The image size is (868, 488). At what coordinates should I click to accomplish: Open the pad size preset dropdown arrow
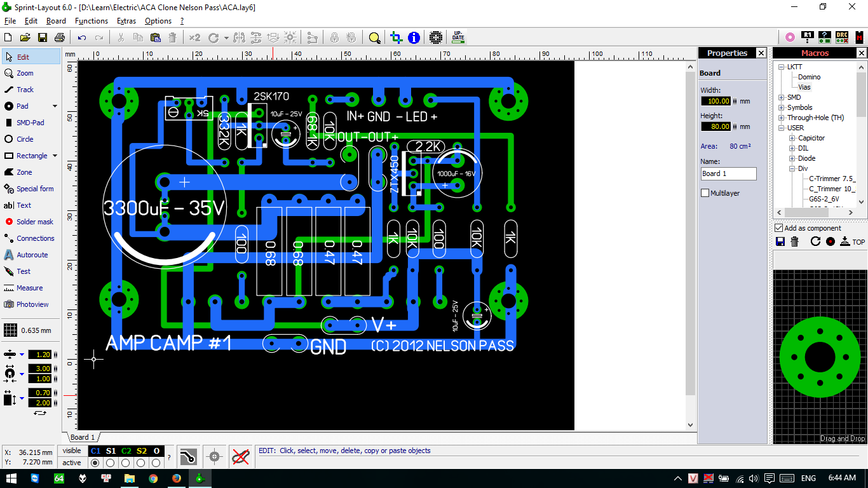click(x=22, y=374)
